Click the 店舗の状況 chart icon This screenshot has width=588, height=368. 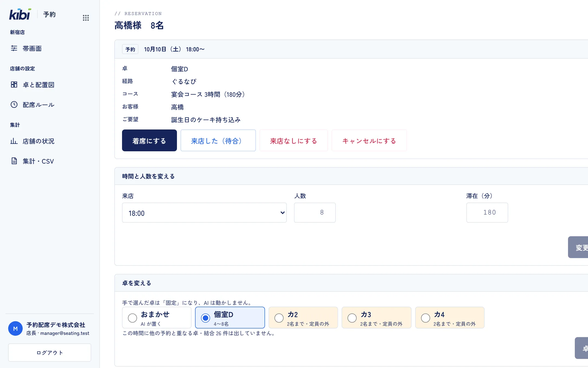(14, 141)
